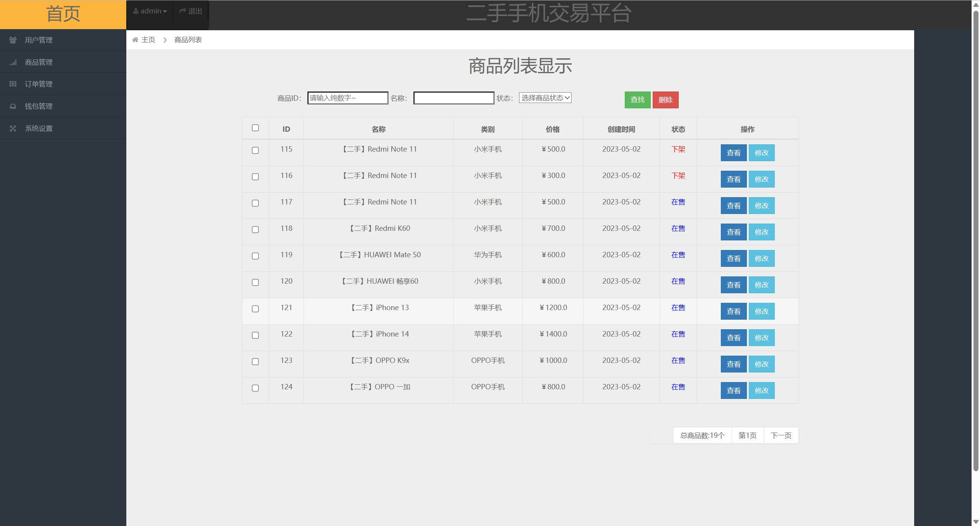Open the 钱包管理 sidebar section

pos(38,106)
